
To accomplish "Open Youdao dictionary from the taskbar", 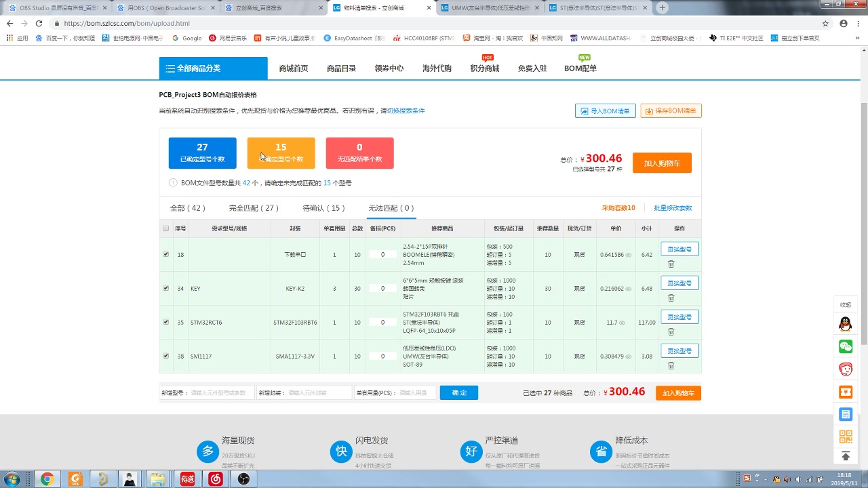I will (x=188, y=479).
